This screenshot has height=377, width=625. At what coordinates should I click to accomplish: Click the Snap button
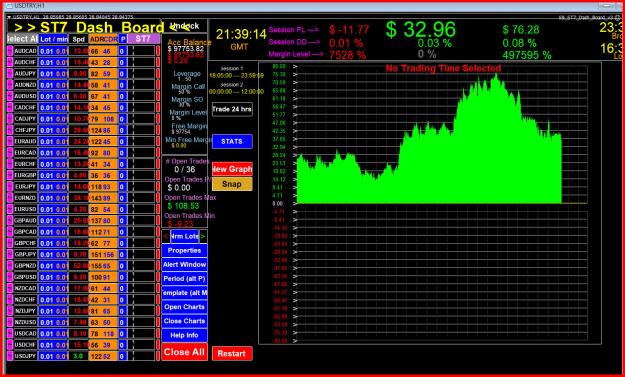click(x=232, y=184)
